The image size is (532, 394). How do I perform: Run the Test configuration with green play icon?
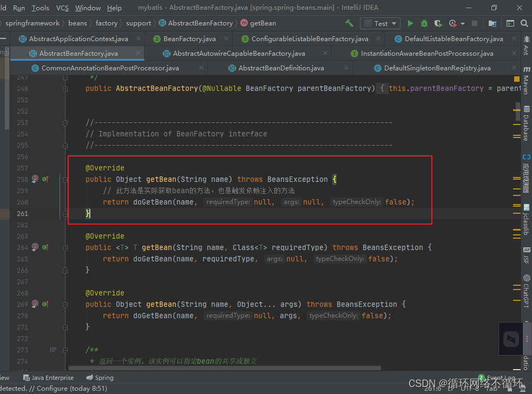pos(410,24)
